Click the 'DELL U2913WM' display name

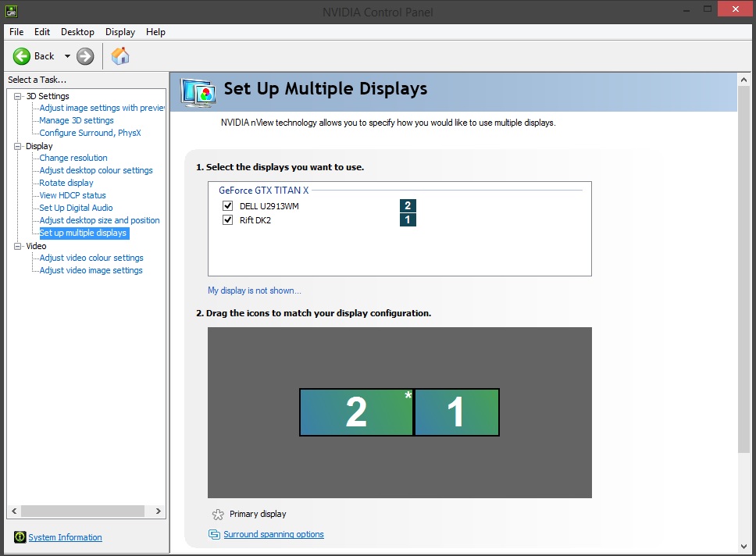pyautogui.click(x=269, y=206)
